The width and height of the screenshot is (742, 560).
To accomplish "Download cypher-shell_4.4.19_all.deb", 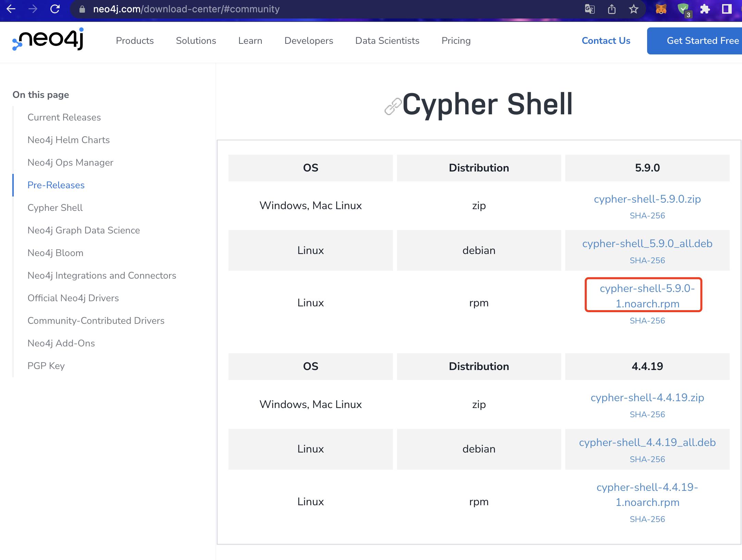I will coord(647,442).
